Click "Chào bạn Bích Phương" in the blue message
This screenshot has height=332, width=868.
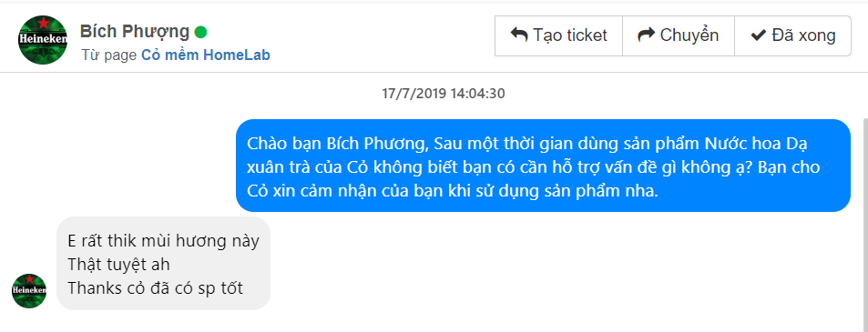pos(337,143)
